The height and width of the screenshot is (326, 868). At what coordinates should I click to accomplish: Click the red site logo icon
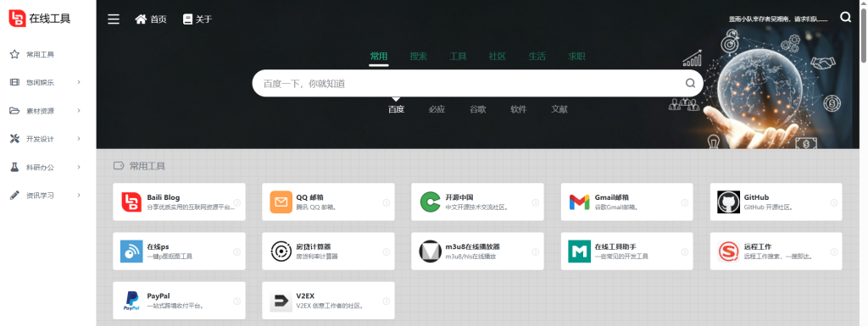17,19
